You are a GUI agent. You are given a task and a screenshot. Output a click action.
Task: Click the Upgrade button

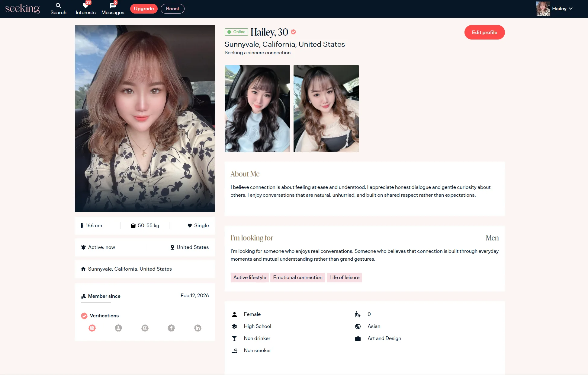(144, 9)
